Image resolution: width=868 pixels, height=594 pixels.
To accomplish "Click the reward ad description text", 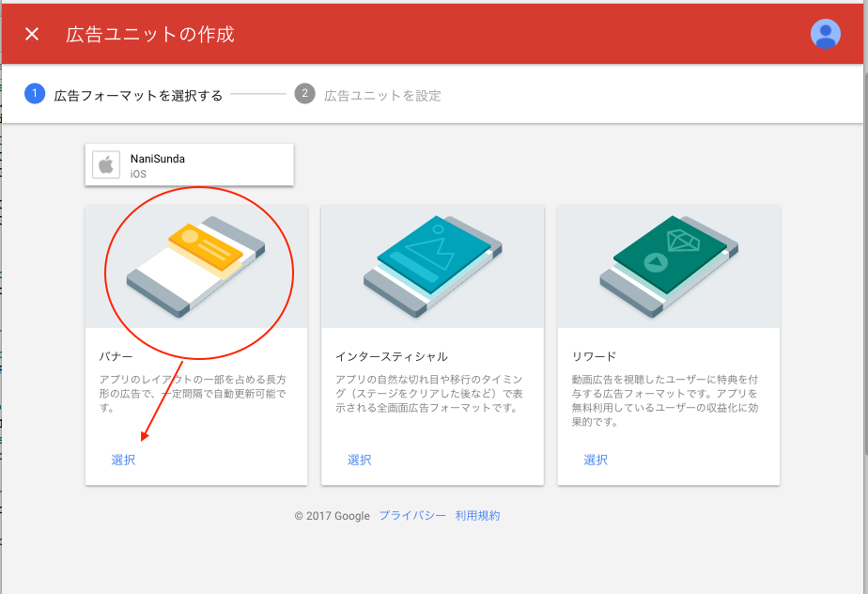I will point(665,400).
